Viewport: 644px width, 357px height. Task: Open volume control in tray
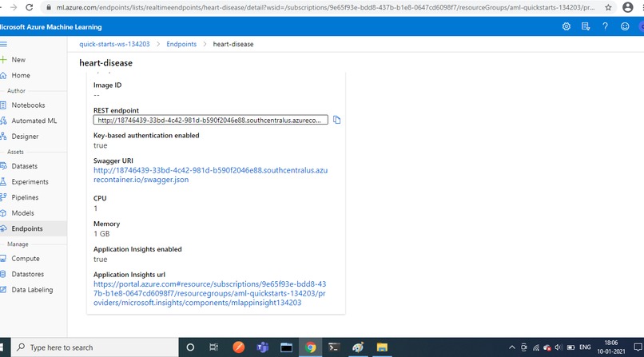pyautogui.click(x=559, y=347)
